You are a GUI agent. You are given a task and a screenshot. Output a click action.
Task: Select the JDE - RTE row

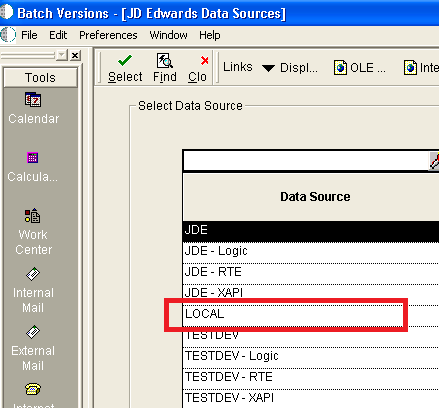[311, 273]
